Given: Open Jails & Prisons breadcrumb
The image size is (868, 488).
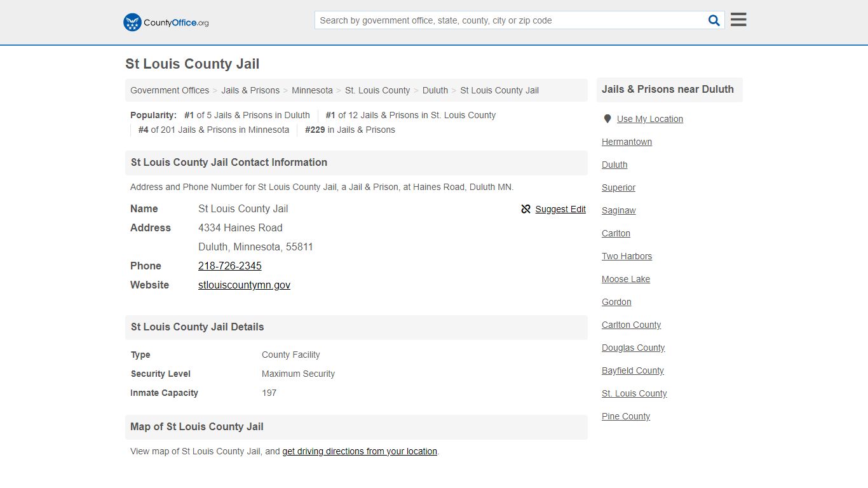Looking at the screenshot, I should (250, 90).
